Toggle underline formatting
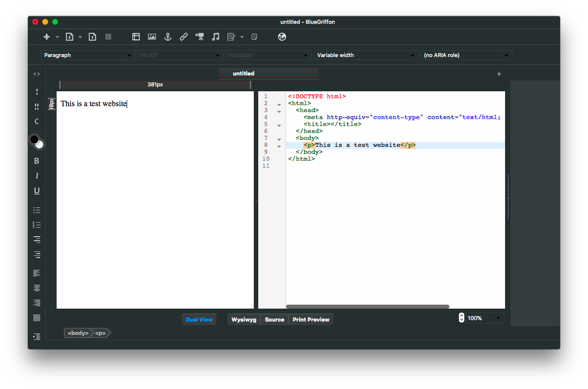The height and width of the screenshot is (389, 588). (x=37, y=191)
